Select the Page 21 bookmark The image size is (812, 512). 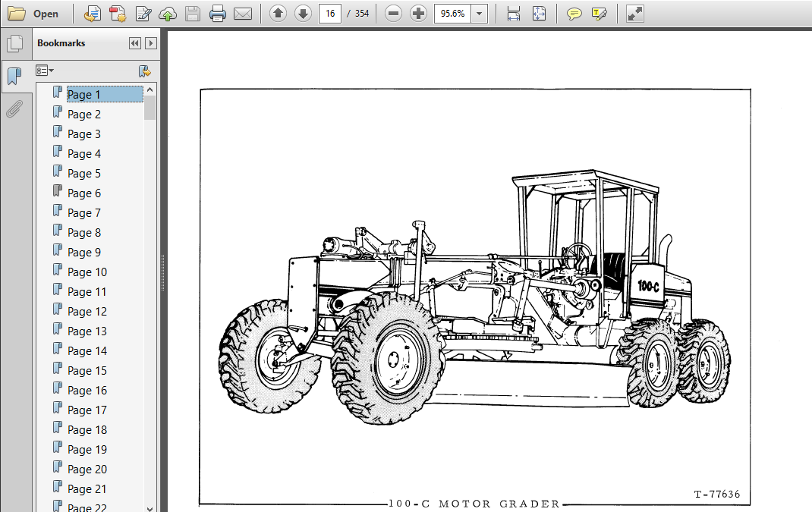(87, 488)
